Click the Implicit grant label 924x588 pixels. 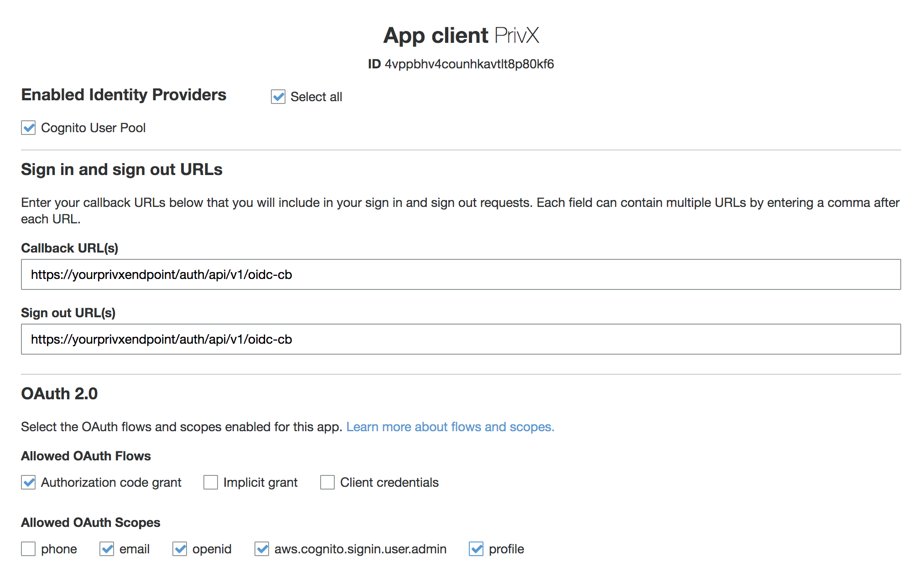tap(260, 482)
